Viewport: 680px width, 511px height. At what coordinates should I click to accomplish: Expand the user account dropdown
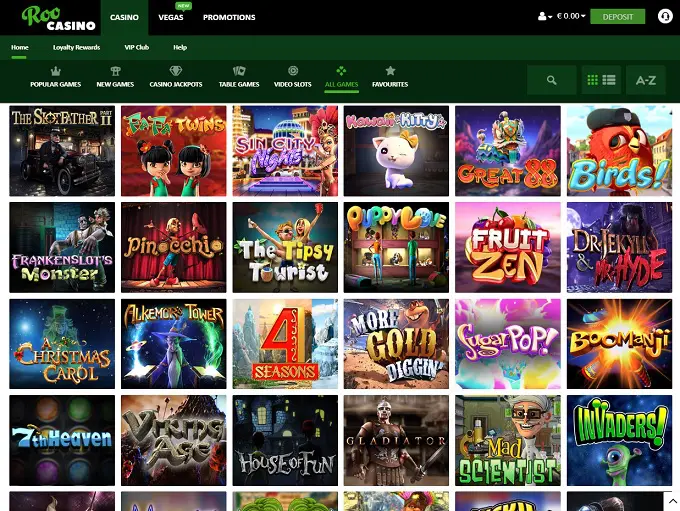pyautogui.click(x=546, y=17)
